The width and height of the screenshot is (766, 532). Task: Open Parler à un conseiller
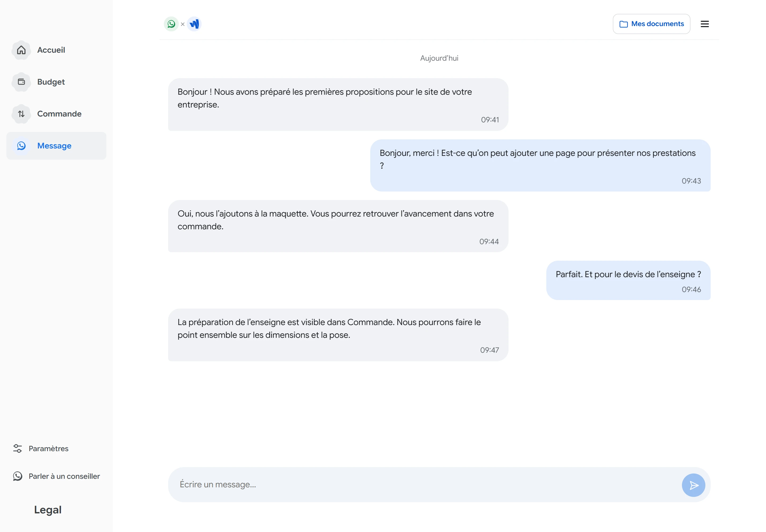56,476
